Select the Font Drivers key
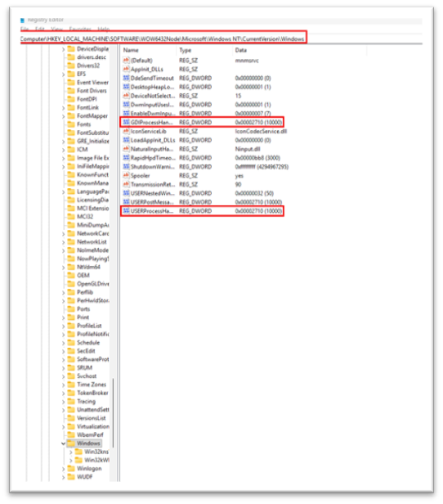This screenshot has height=504, width=443. click(x=92, y=91)
